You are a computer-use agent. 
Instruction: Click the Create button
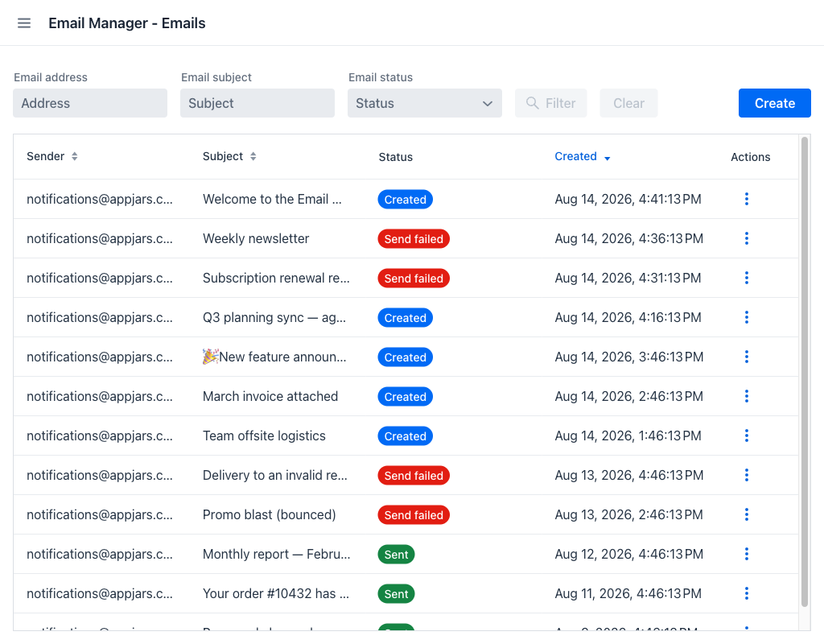point(774,103)
